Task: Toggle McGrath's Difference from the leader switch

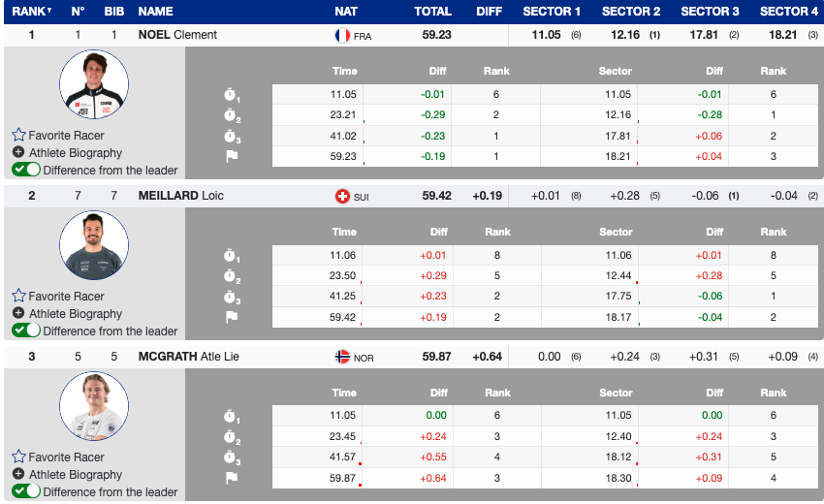Action: click(x=26, y=491)
